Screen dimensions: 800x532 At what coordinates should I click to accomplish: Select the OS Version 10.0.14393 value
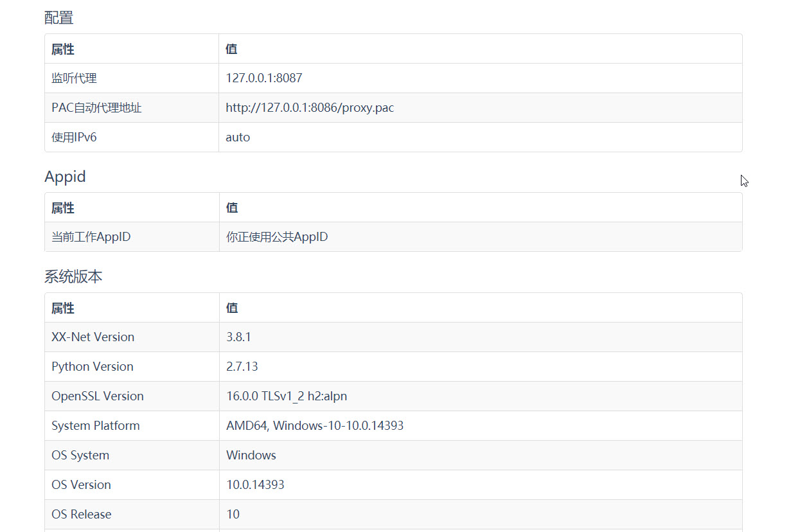tap(255, 484)
